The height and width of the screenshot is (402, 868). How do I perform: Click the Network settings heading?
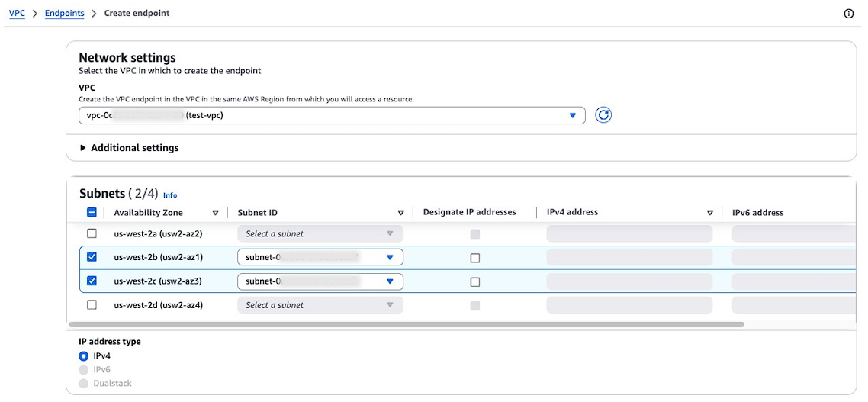coord(127,57)
